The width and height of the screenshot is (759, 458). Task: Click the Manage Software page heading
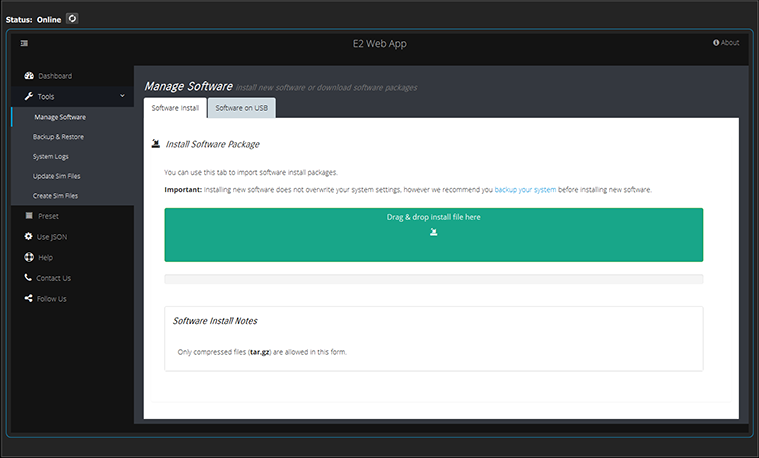[x=188, y=86]
